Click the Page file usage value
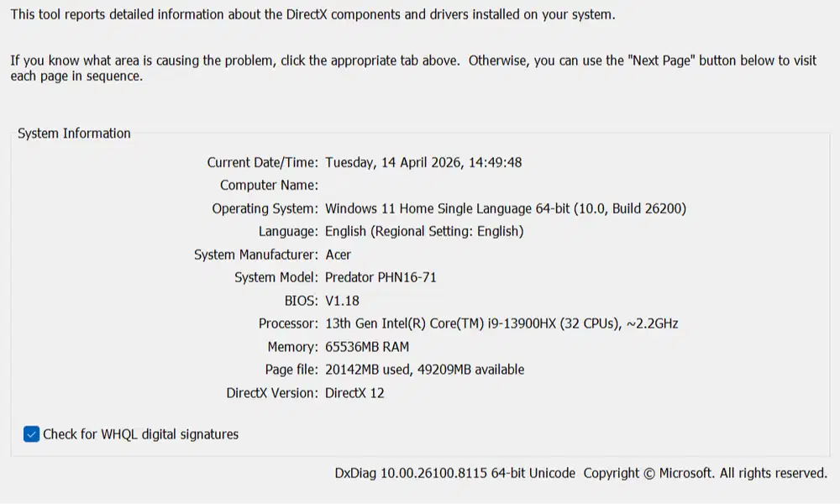 pyautogui.click(x=424, y=370)
